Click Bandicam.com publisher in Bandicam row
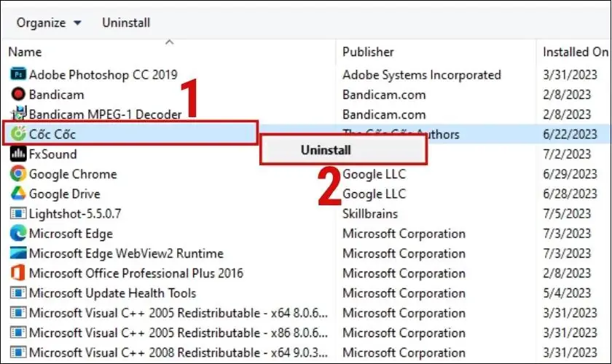This screenshot has height=364, width=612. tap(384, 95)
